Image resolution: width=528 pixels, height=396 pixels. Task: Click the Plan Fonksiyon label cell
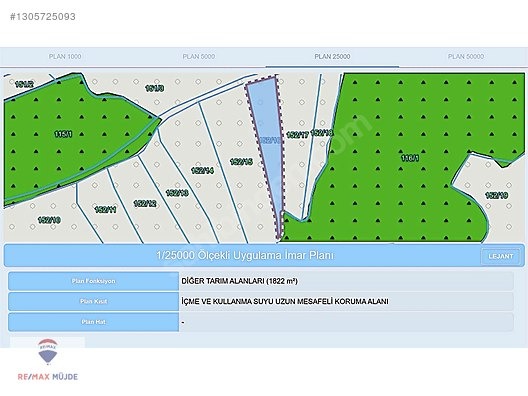94,281
